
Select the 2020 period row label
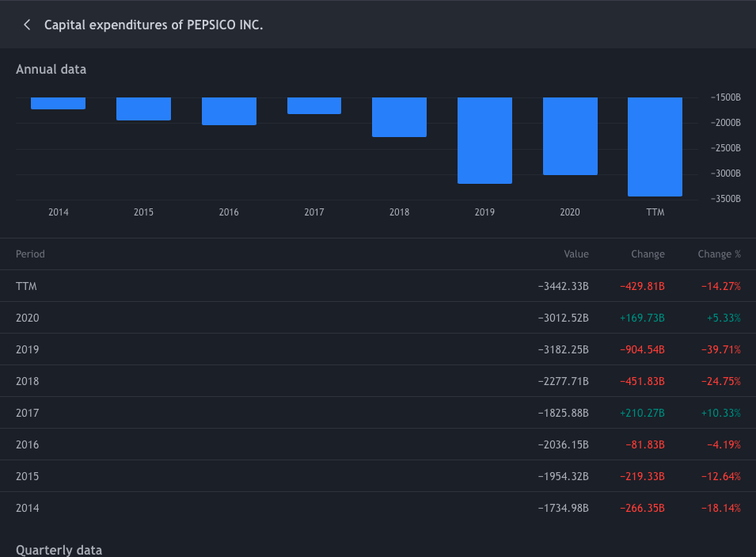click(28, 318)
